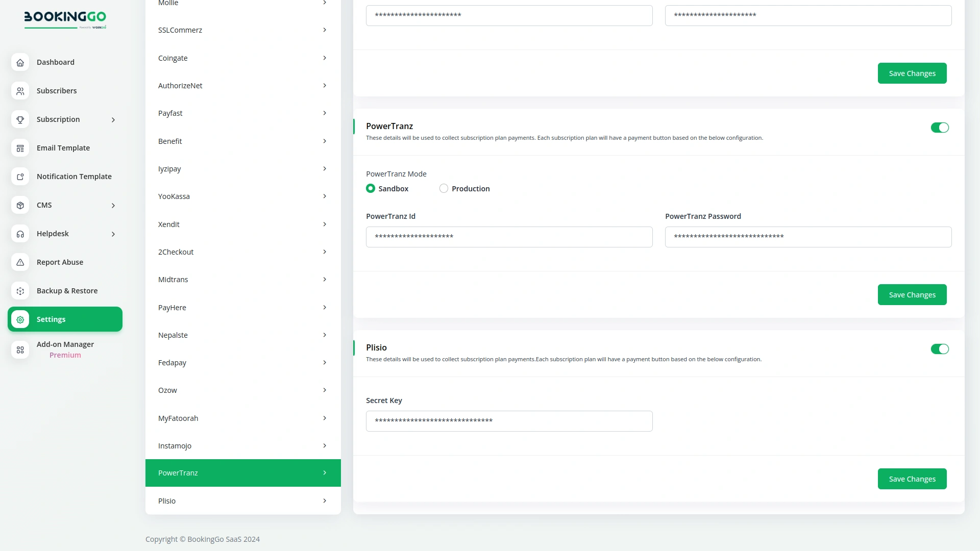Select the Helpdesk headset icon
The image size is (980, 551).
click(x=20, y=234)
